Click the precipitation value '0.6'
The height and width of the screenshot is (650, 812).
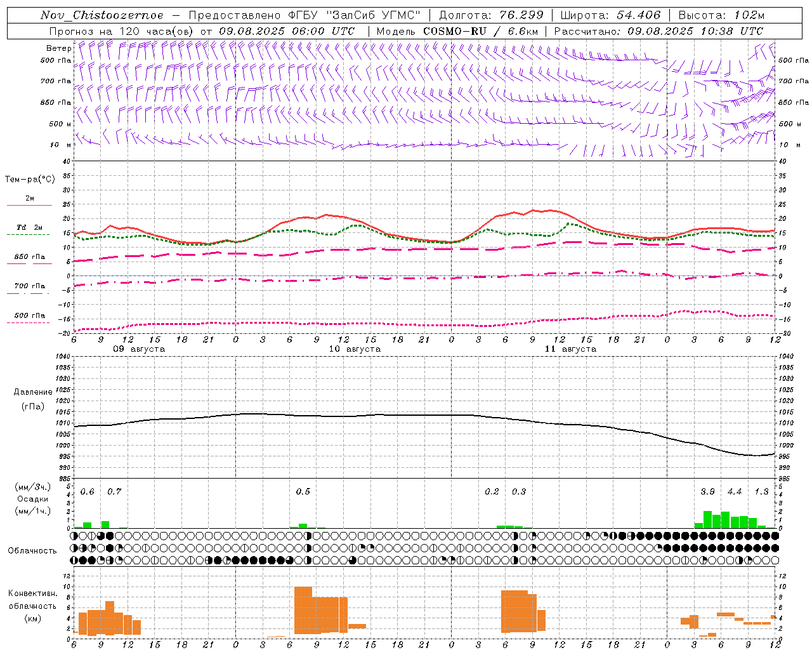[x=87, y=492]
